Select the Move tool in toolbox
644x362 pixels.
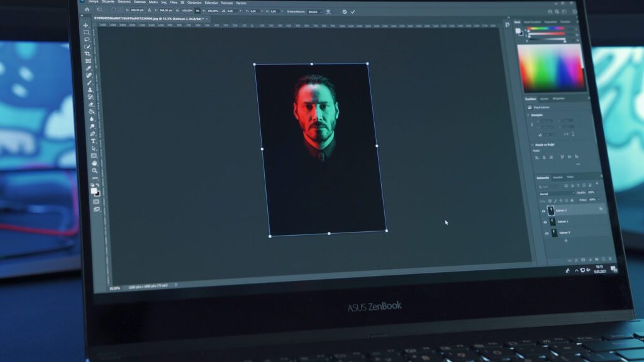tap(86, 25)
